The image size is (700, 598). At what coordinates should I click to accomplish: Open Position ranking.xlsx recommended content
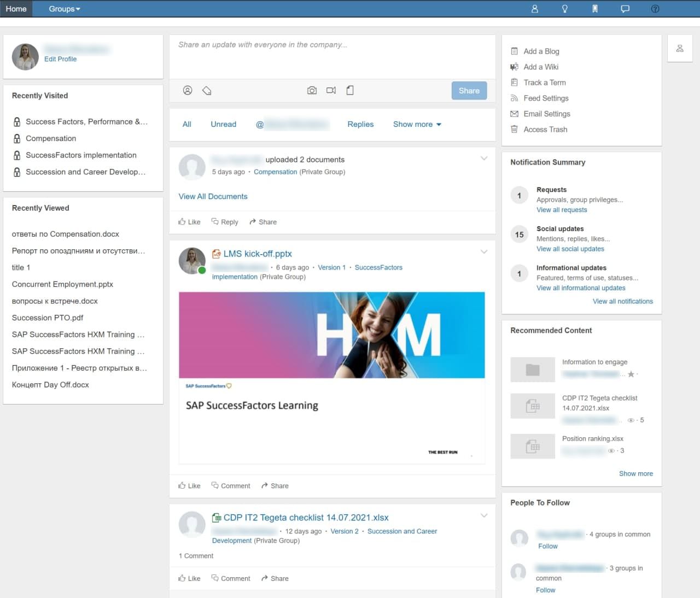pos(593,439)
